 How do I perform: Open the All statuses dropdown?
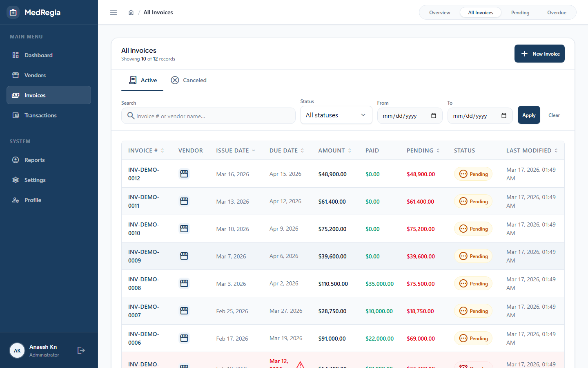point(336,115)
